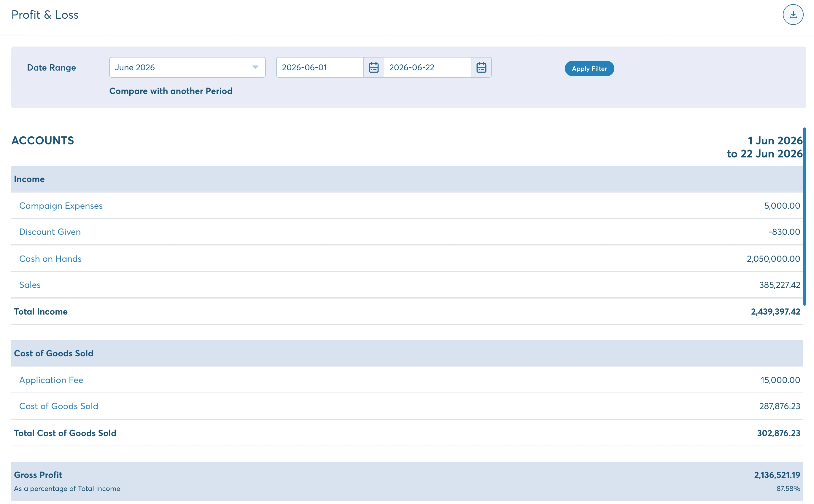Open the Campaign Expenses account
Screen dimensions: 814x504
[61, 206]
